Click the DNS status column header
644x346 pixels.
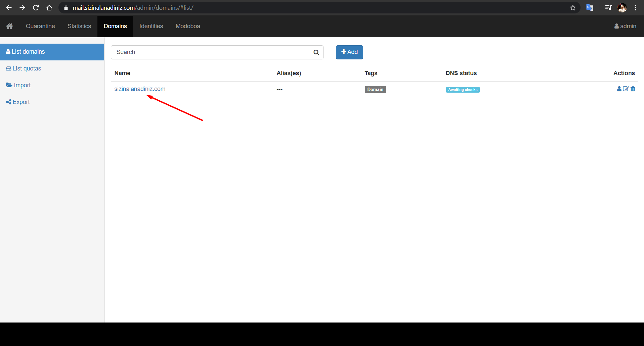[x=461, y=73]
